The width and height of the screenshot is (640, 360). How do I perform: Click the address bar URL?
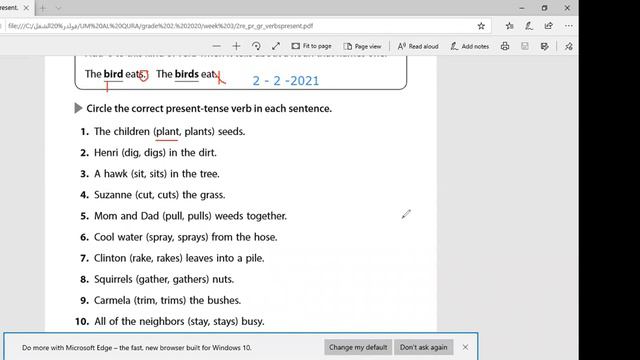[160, 26]
